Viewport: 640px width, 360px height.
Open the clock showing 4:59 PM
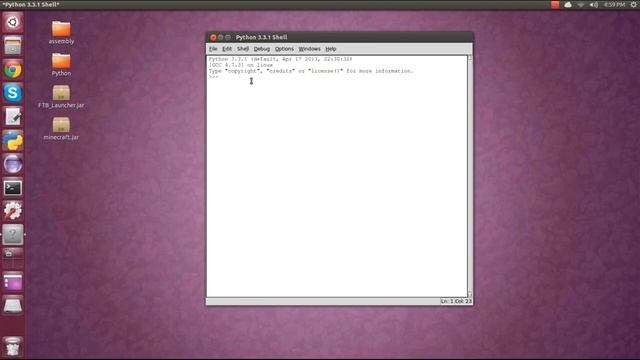[614, 5]
